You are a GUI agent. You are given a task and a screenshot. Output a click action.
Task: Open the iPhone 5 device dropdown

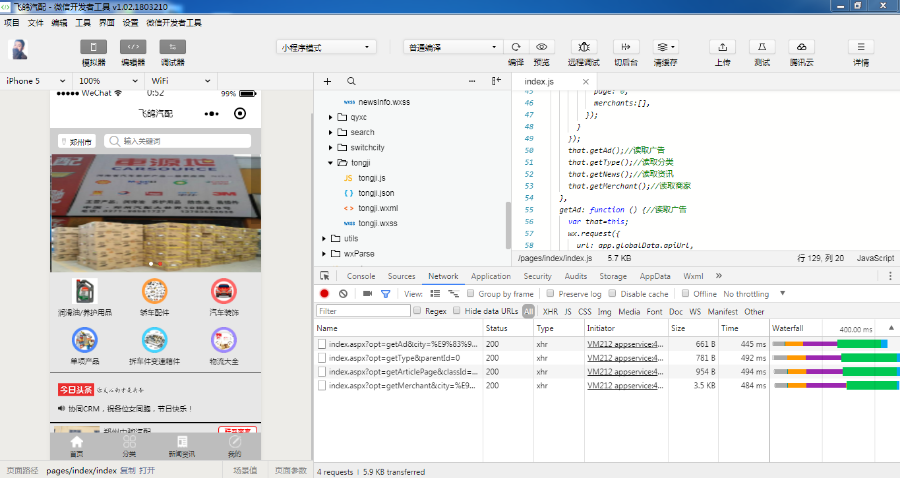coord(36,81)
